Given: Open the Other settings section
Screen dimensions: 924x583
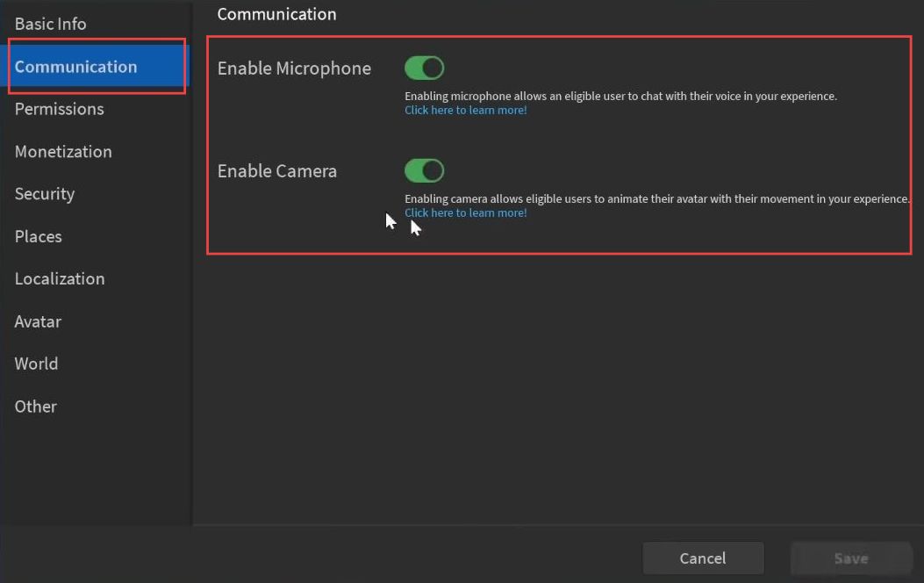Looking at the screenshot, I should pos(36,407).
